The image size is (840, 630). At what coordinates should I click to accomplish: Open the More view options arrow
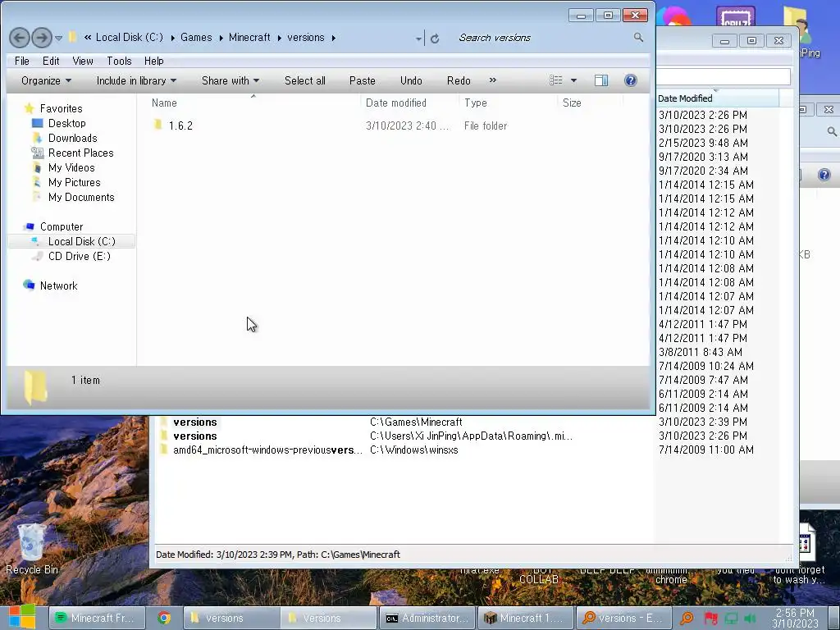(x=573, y=80)
